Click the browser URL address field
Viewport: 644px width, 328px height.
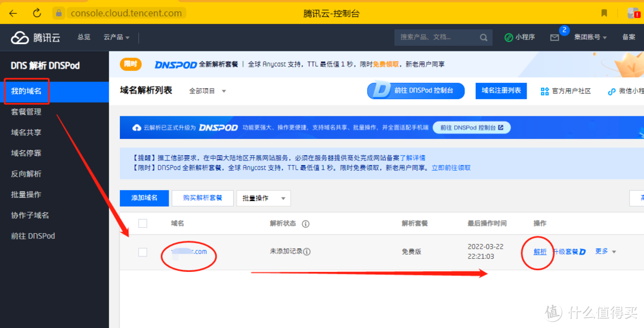click(126, 13)
